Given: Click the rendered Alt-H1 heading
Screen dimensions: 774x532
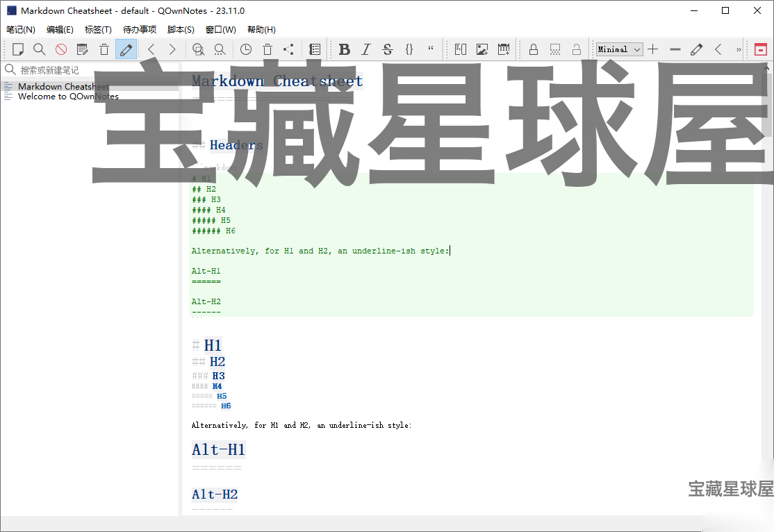Looking at the screenshot, I should pos(218,449).
